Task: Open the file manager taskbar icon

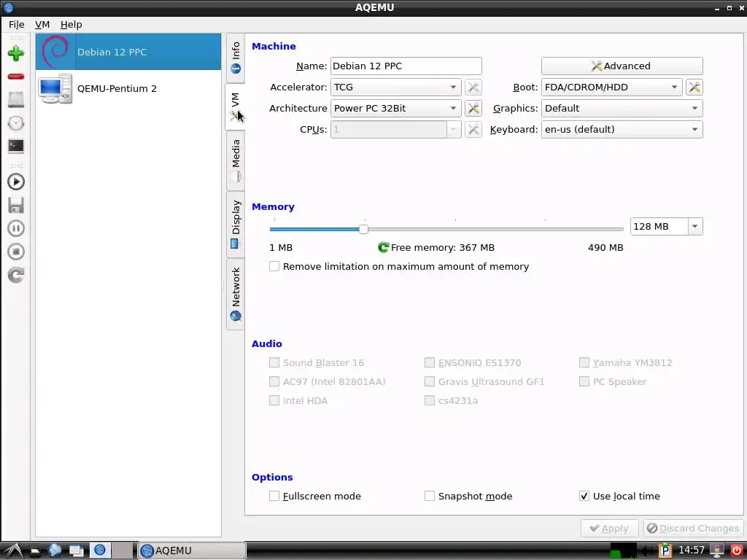Action: 35,551
